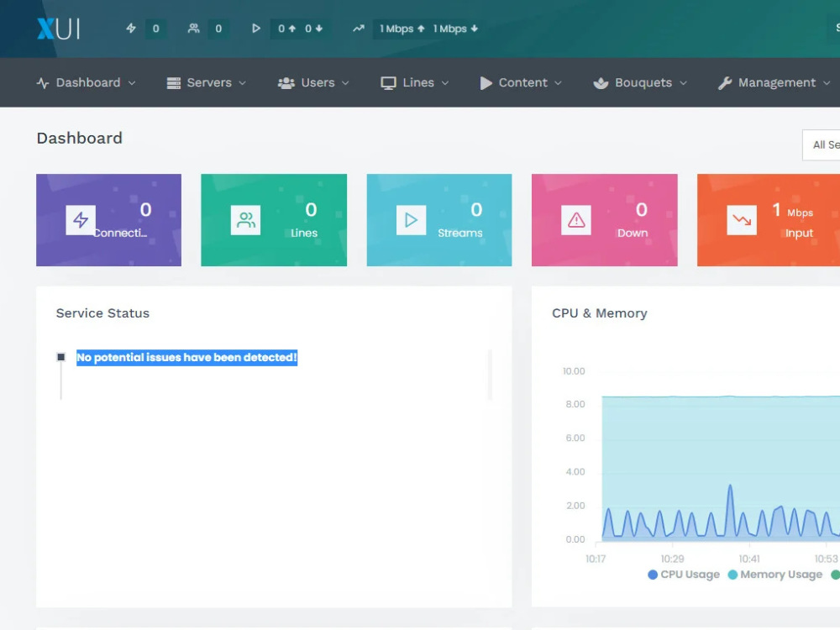The width and height of the screenshot is (840, 630).
Task: Open the Content dropdown
Action: pyautogui.click(x=521, y=82)
